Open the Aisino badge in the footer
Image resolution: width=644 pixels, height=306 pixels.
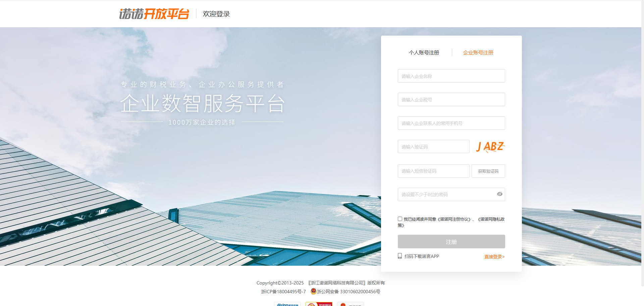click(287, 304)
